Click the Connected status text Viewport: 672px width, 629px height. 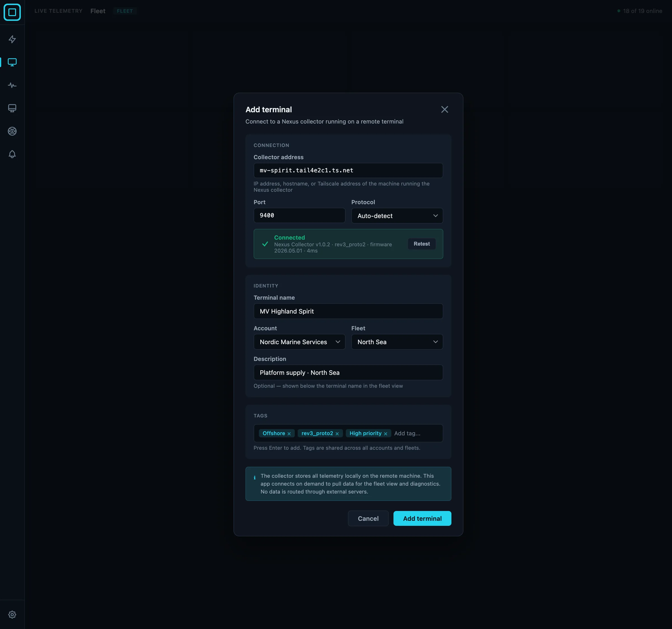point(289,238)
